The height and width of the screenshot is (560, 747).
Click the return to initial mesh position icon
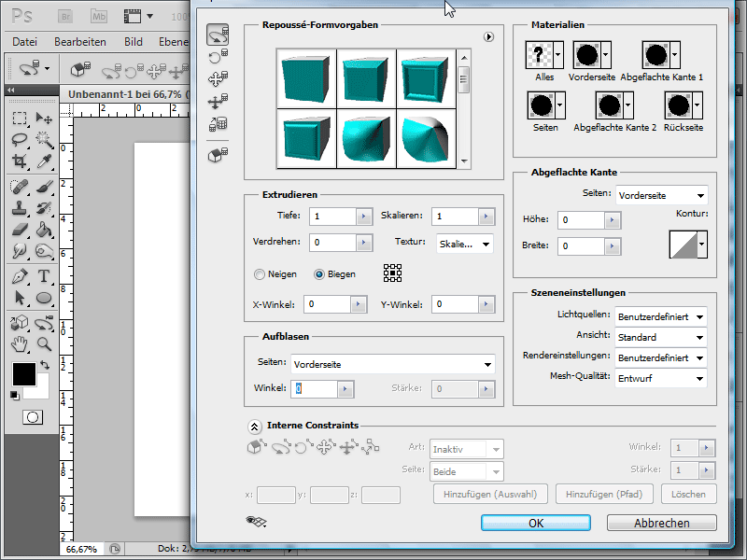(x=218, y=155)
